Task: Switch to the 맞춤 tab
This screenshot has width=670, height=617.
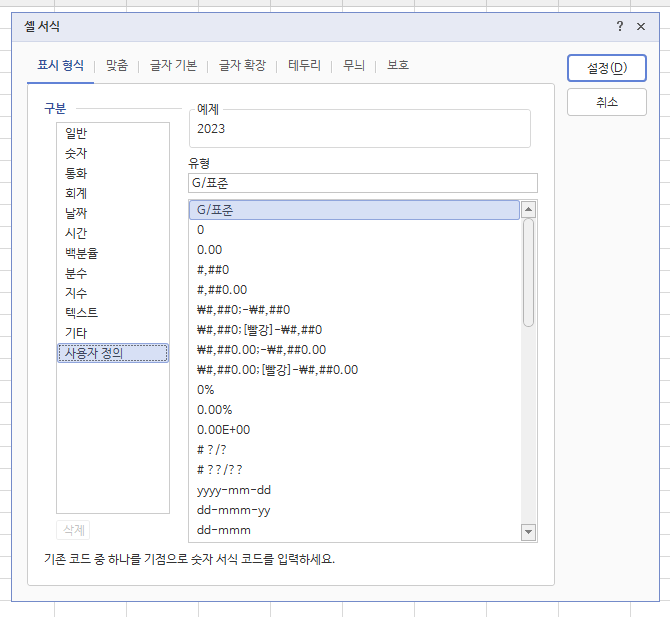Action: point(117,65)
